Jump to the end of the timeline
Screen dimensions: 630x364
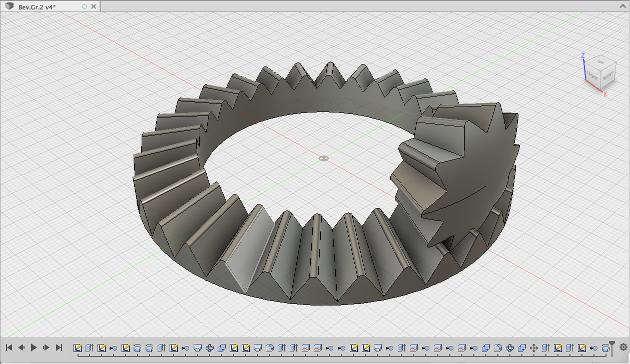[x=59, y=347]
